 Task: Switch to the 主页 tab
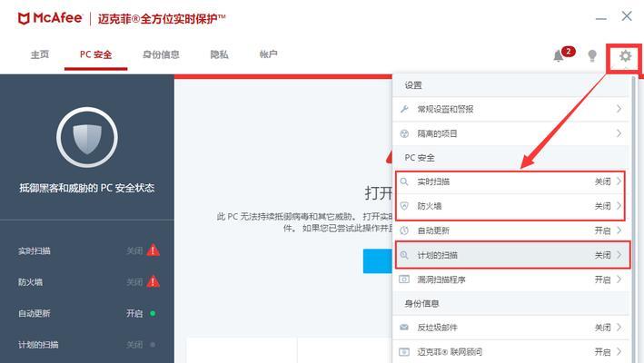(40, 54)
